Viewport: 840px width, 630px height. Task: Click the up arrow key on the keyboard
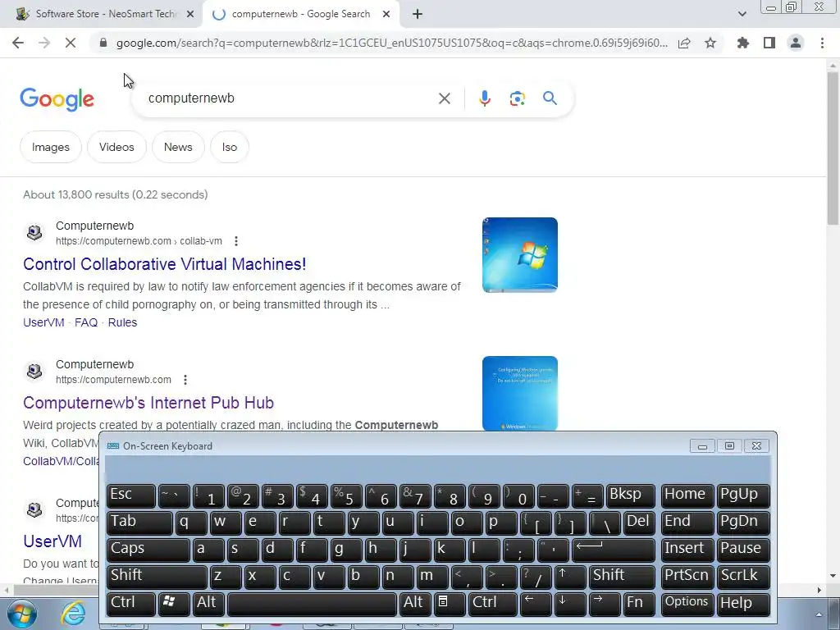[x=570, y=577]
